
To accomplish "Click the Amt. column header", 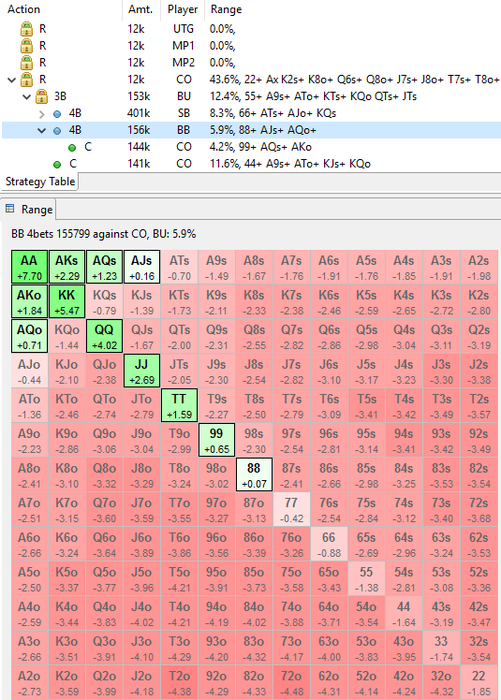I will 140,9.
